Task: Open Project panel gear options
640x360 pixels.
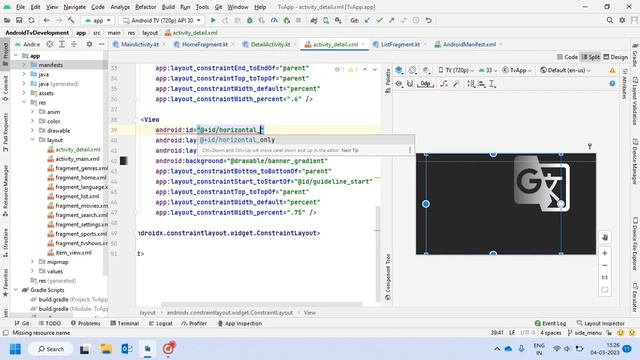Action: (x=89, y=44)
